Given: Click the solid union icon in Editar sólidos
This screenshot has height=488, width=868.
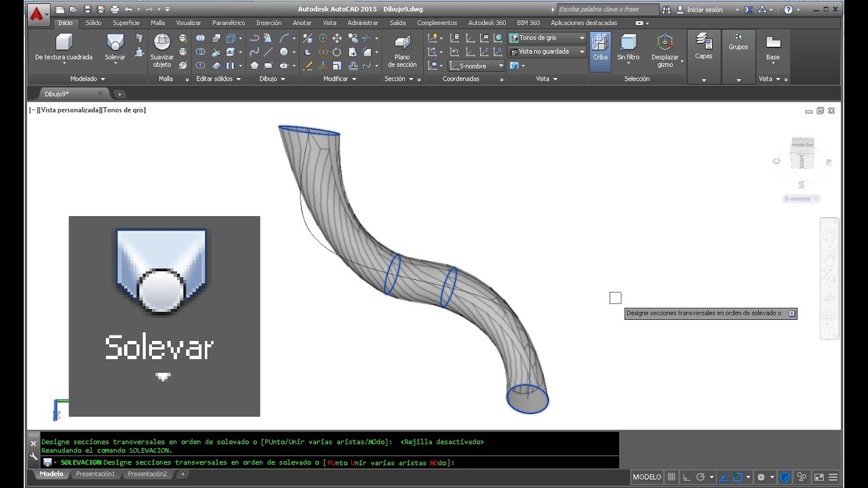Looking at the screenshot, I should (x=200, y=39).
